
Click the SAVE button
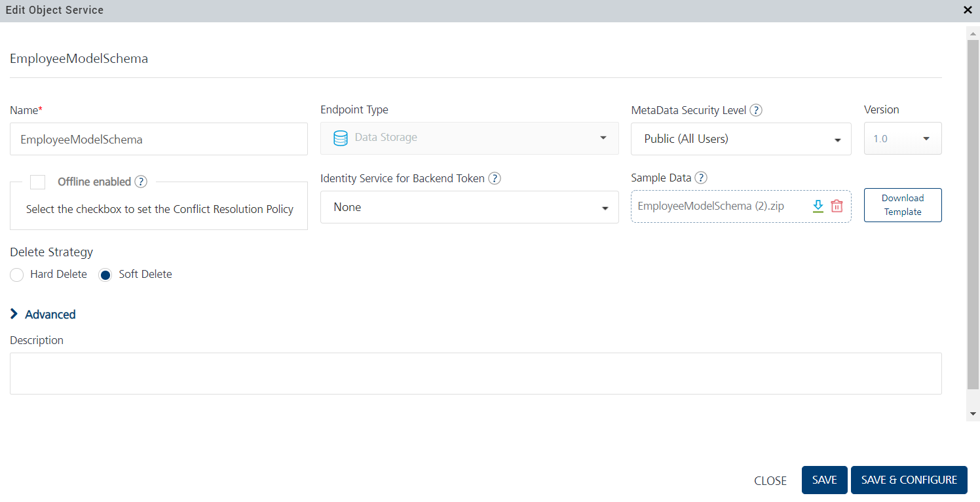click(824, 480)
